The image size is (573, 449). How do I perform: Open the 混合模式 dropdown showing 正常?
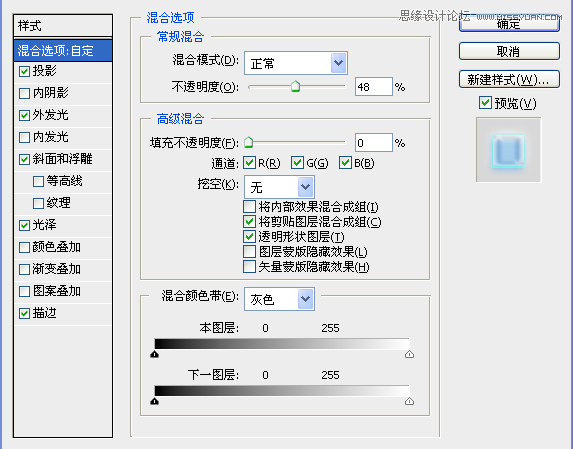pos(296,63)
